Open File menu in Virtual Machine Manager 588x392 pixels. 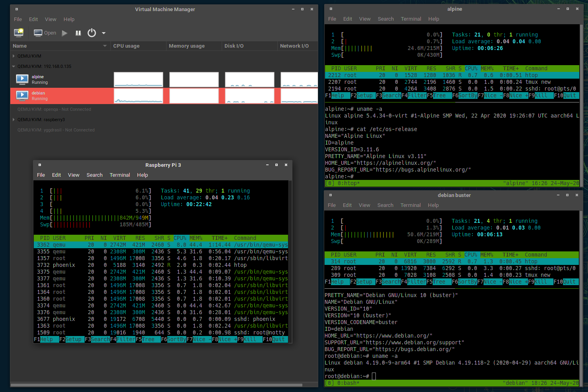point(18,19)
